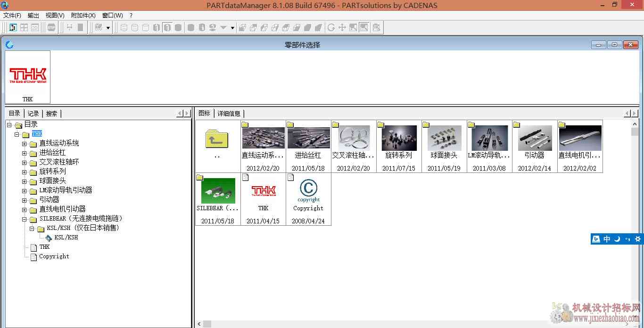Click the highlighted zoom-all toolbar icon
The image size is (644, 328).
(x=364, y=27)
